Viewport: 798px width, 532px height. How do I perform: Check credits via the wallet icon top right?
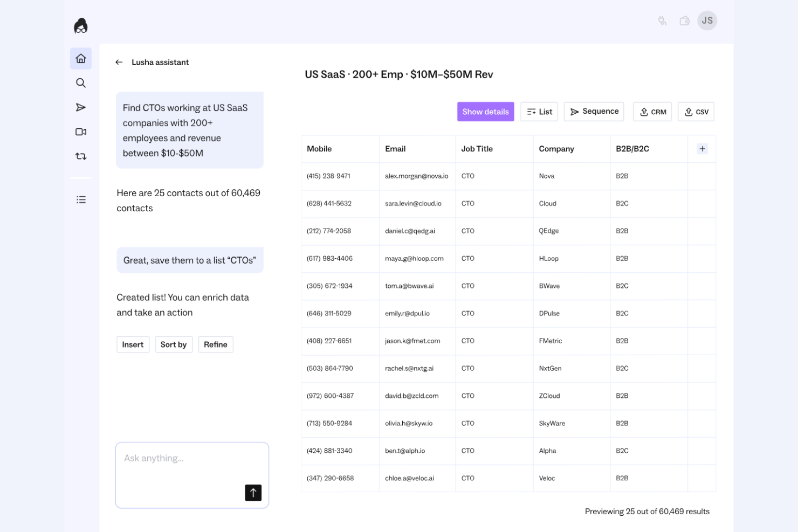(x=684, y=20)
